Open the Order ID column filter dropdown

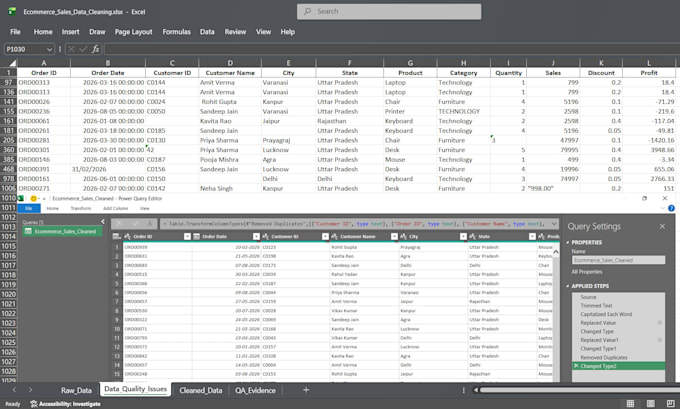tap(187, 236)
